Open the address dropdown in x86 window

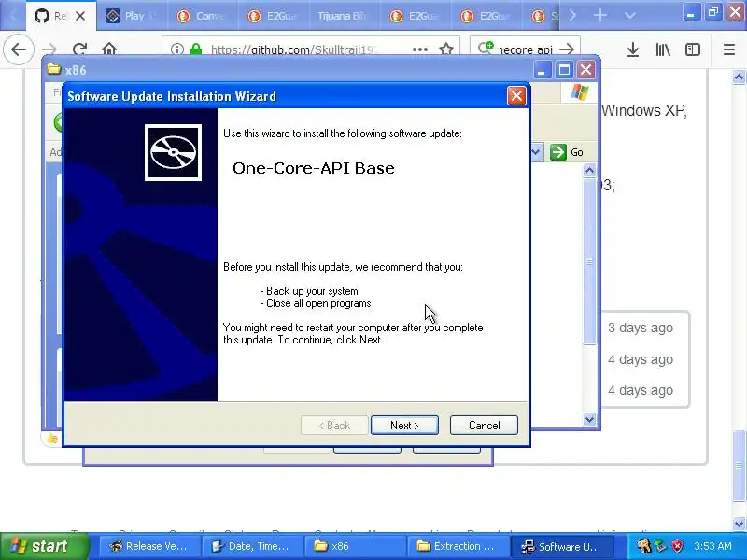point(536,152)
